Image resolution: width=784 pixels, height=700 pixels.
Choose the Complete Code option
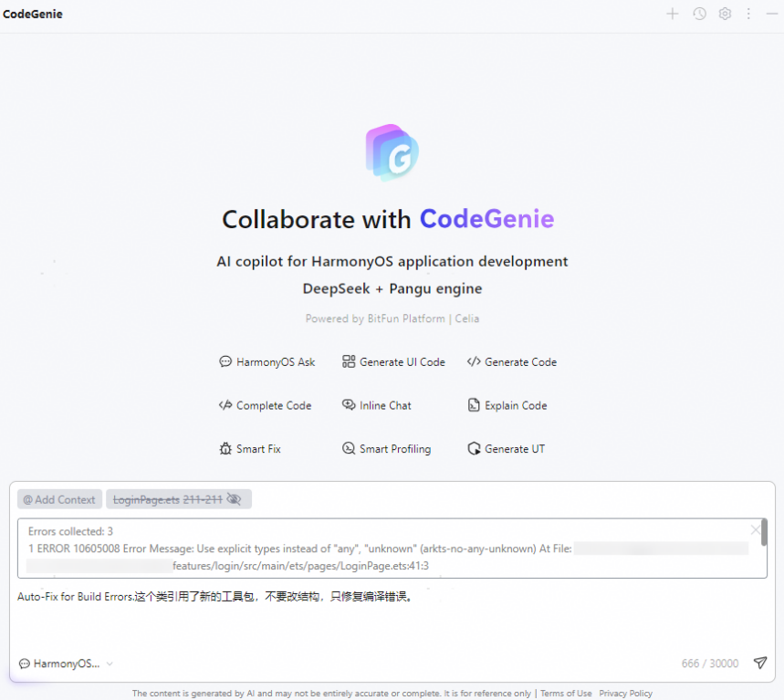point(266,406)
